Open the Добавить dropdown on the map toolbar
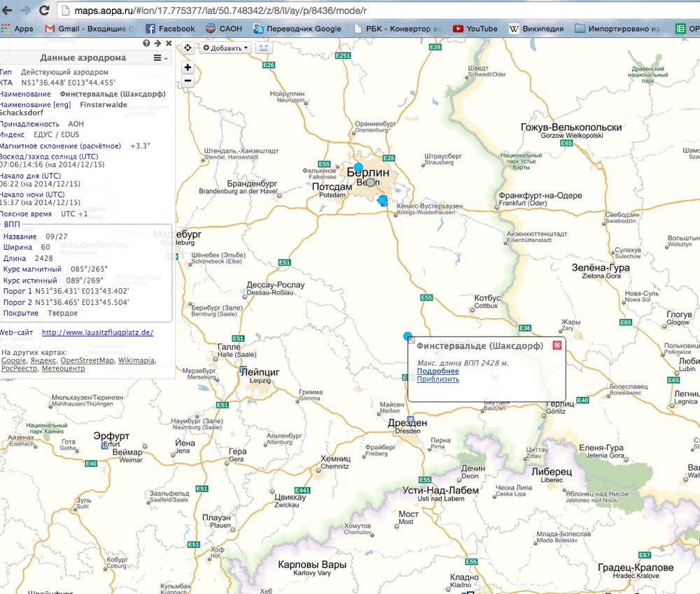The width and height of the screenshot is (700, 594). click(225, 48)
